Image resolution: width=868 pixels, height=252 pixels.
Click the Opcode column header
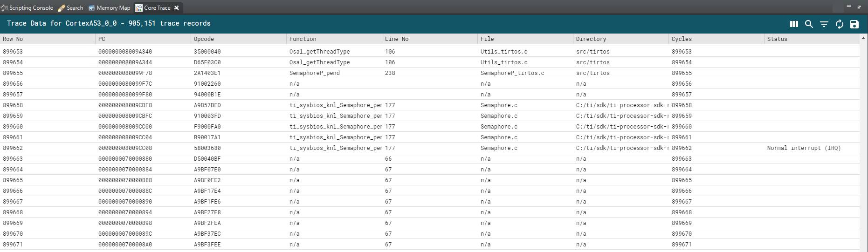pos(204,39)
